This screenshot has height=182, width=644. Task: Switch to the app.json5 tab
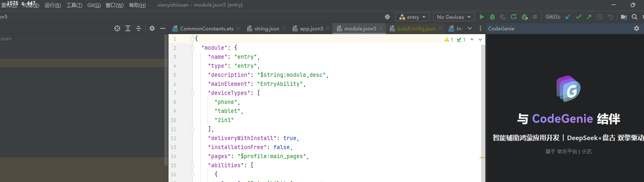point(311,28)
